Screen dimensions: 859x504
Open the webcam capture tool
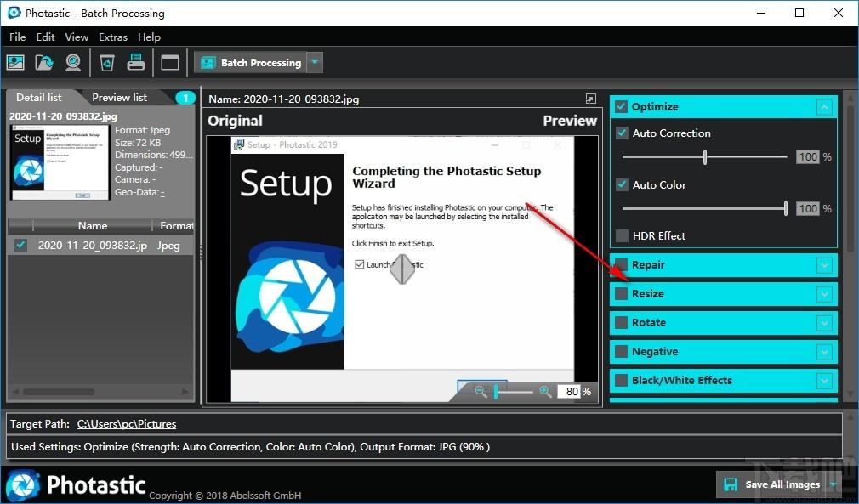pyautogui.click(x=73, y=62)
